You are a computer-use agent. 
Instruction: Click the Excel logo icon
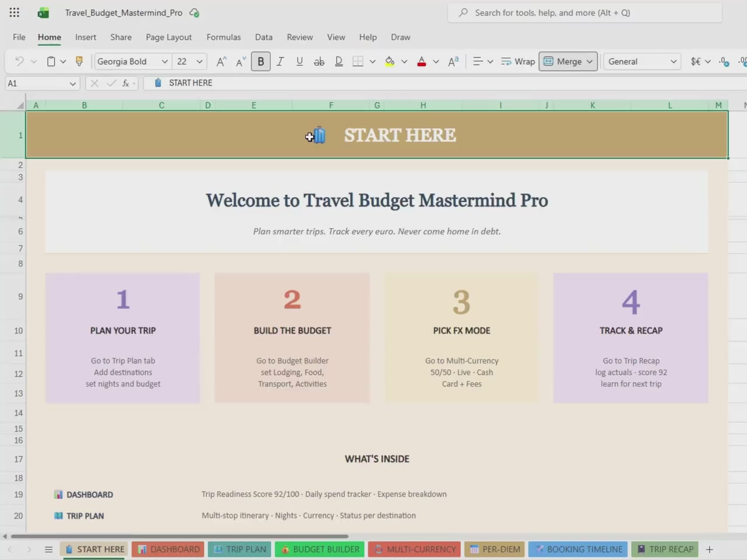click(43, 13)
